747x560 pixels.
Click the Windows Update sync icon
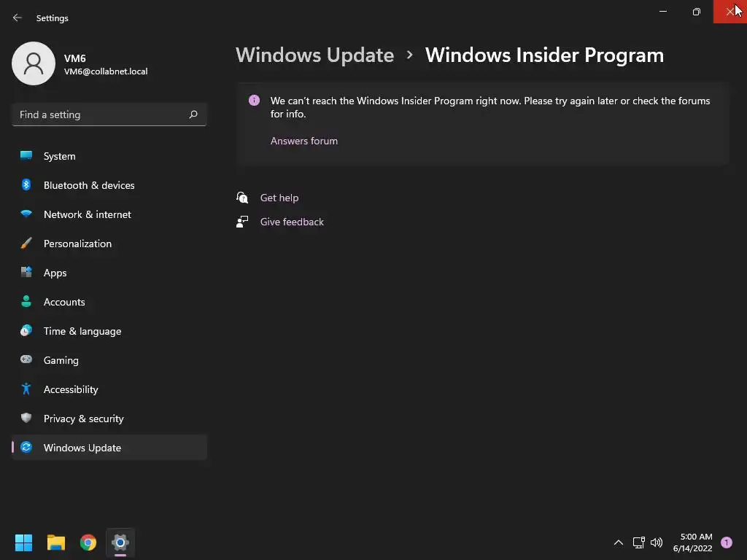pyautogui.click(x=26, y=447)
